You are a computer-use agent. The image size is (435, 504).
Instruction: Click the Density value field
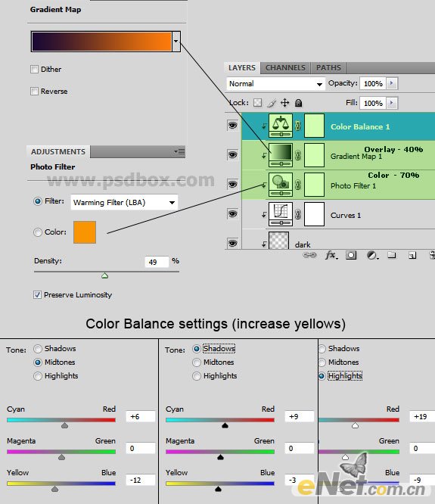point(157,262)
